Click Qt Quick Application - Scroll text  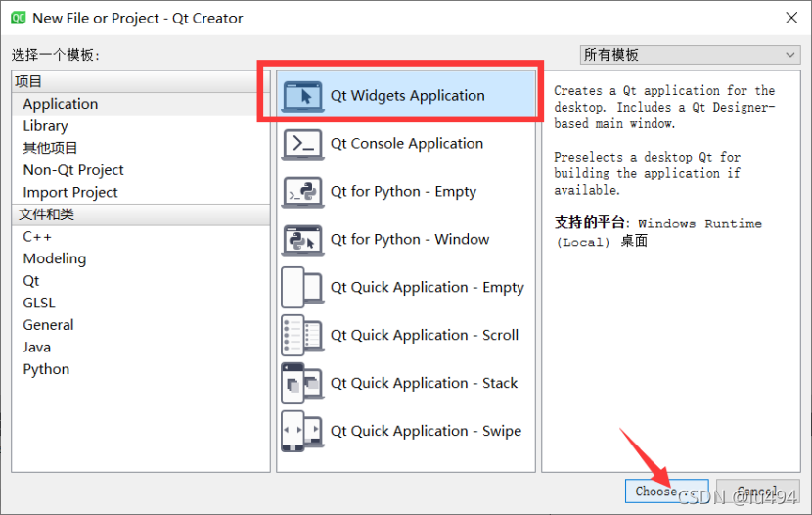coord(425,335)
